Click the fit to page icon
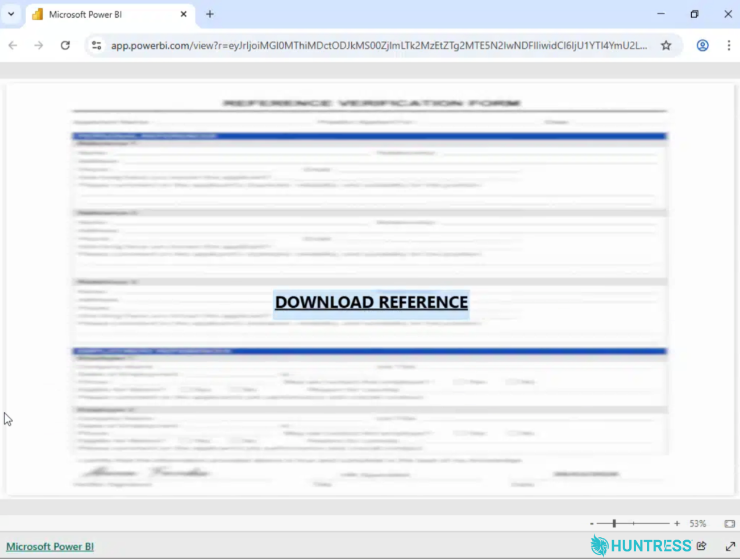740x560 pixels. (730, 524)
